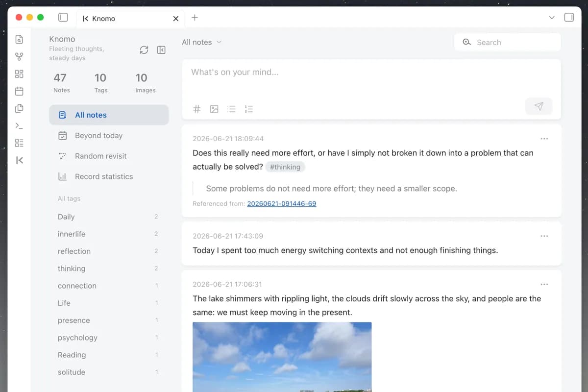Viewport: 588px width, 392px height.
Task: Click the refresh sync icon
Action: tap(144, 50)
